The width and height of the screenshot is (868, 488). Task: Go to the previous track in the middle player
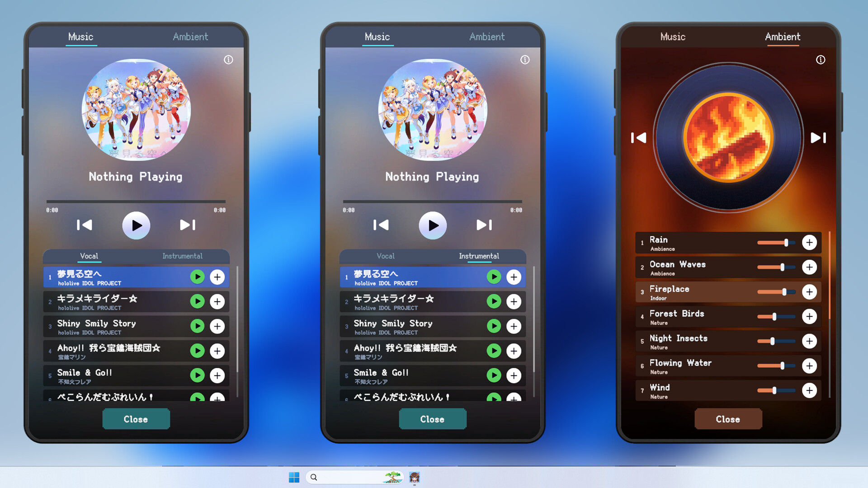pos(381,225)
